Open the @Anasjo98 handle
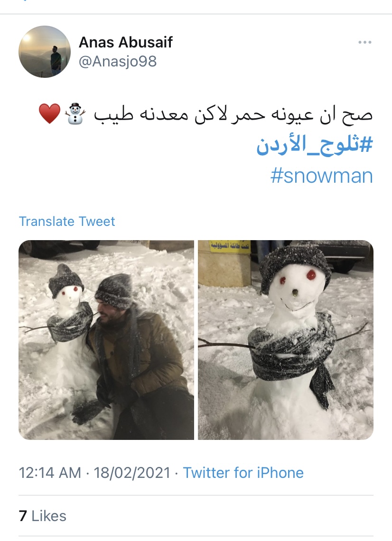 [x=118, y=61]
